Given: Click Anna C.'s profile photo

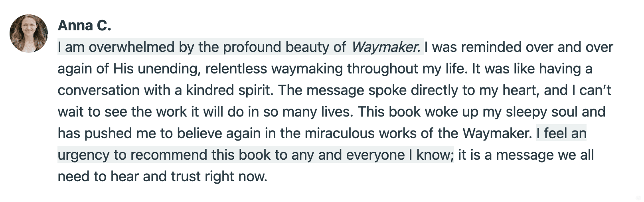Looking at the screenshot, I should 29,34.
